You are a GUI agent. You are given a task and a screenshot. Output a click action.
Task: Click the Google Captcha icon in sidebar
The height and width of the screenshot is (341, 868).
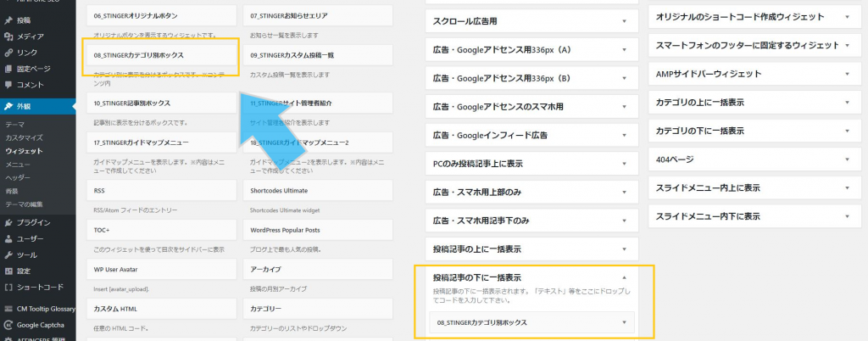(x=8, y=325)
